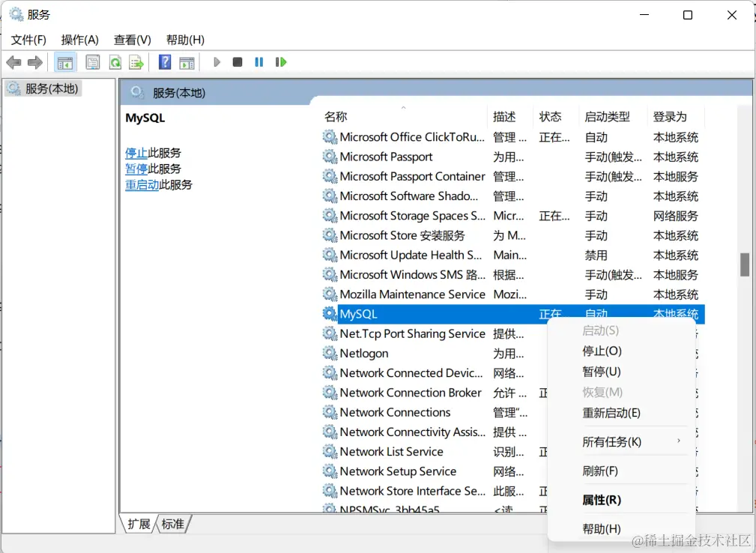756x553 pixels.
Task: Click the Back arrow toolbar icon
Action: (x=13, y=62)
